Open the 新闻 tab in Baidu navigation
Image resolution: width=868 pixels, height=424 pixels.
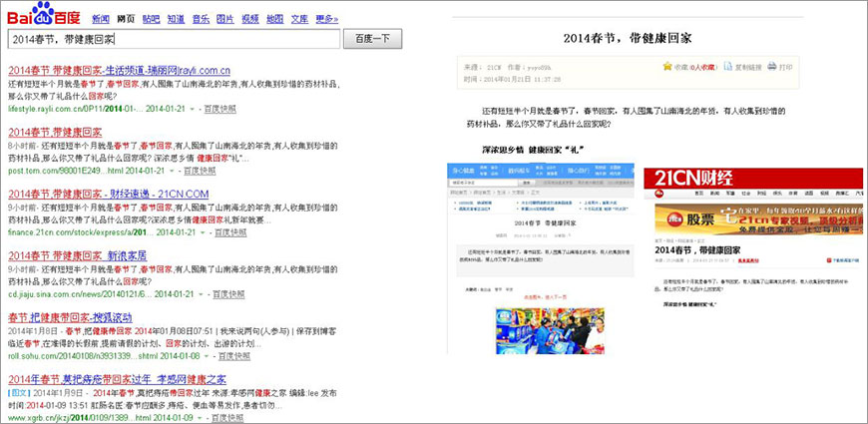(x=101, y=19)
